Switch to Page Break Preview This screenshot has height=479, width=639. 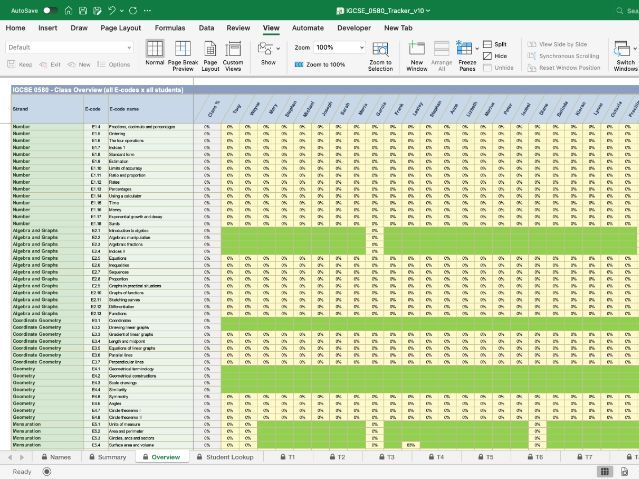pyautogui.click(x=183, y=56)
